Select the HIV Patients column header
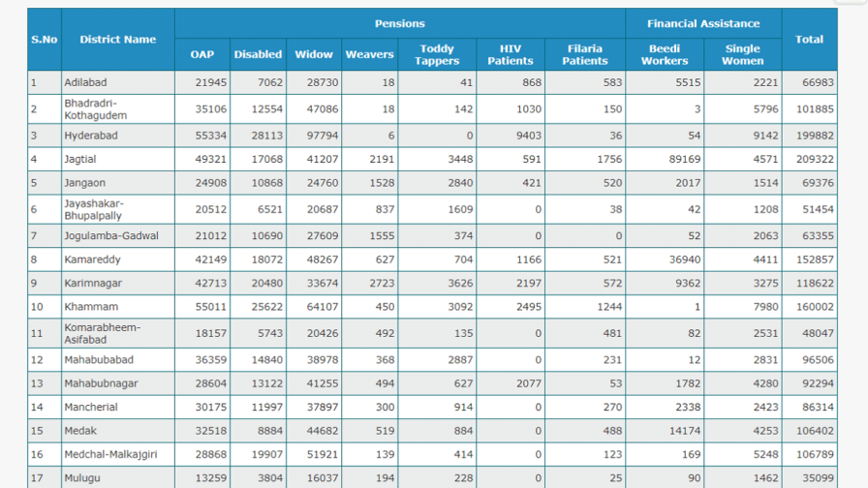868x488 pixels. pos(510,55)
